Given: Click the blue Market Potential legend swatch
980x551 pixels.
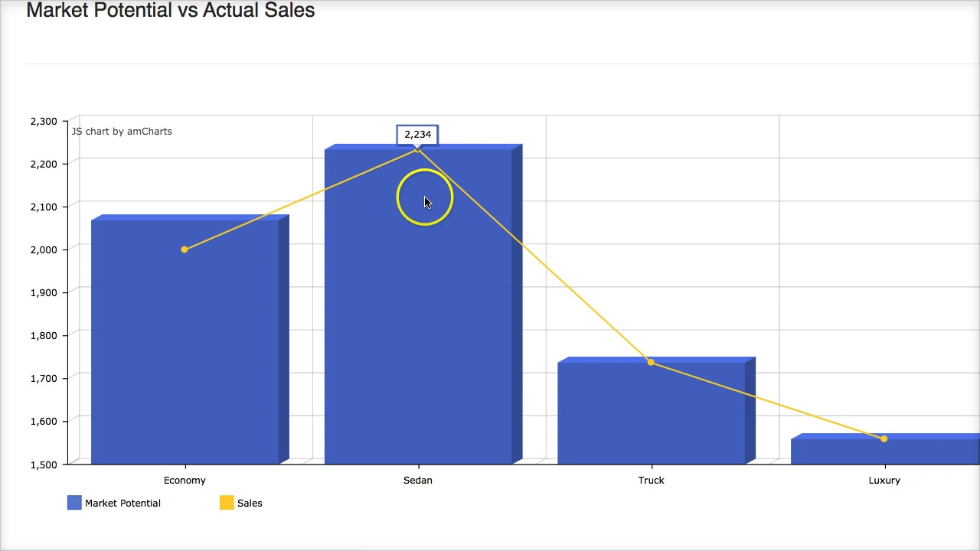Looking at the screenshot, I should click(x=74, y=503).
